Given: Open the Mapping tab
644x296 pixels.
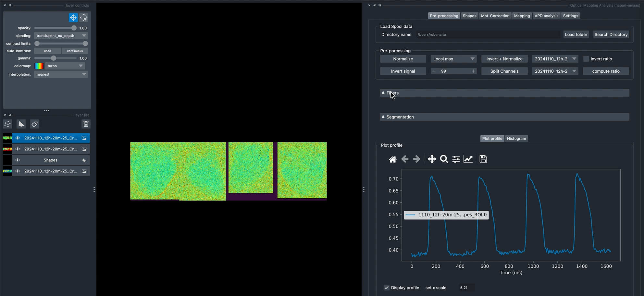Looking at the screenshot, I should click(x=522, y=16).
